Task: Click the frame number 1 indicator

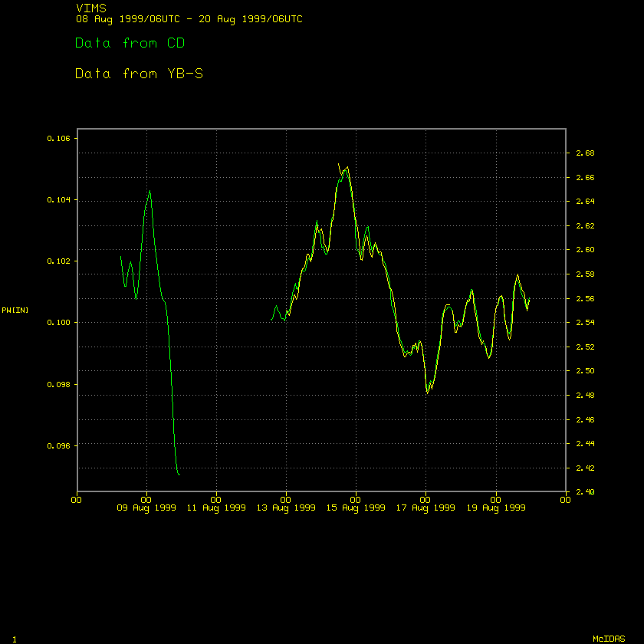Action: [15, 639]
